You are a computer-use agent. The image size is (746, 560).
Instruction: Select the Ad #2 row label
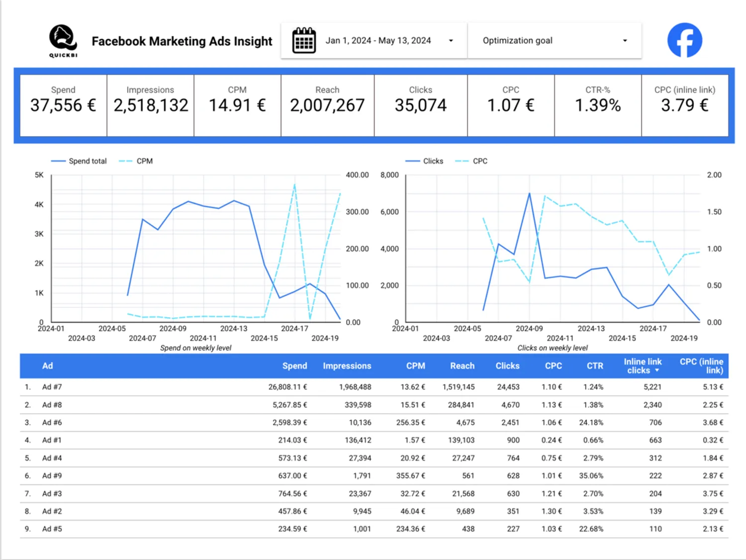[x=52, y=511]
